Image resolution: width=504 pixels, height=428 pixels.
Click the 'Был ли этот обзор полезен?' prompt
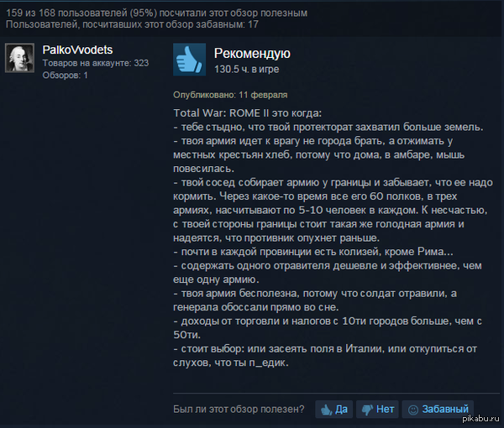[x=239, y=409]
